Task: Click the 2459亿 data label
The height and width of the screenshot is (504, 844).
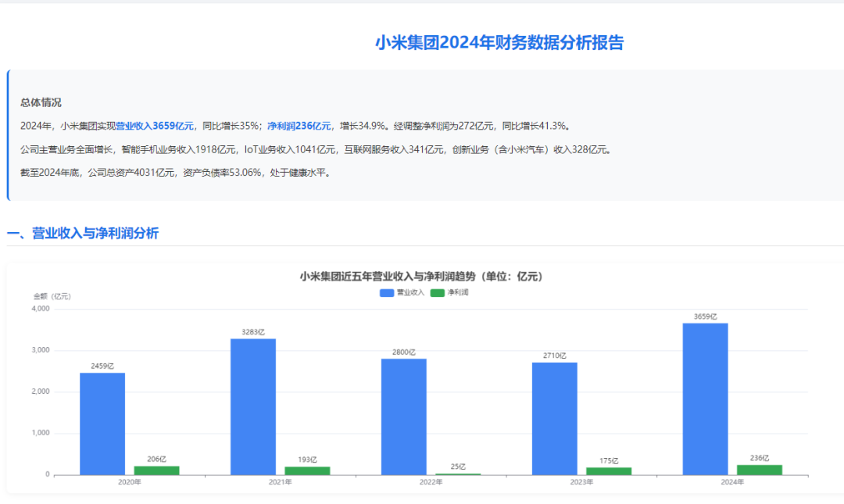Action: tap(102, 366)
